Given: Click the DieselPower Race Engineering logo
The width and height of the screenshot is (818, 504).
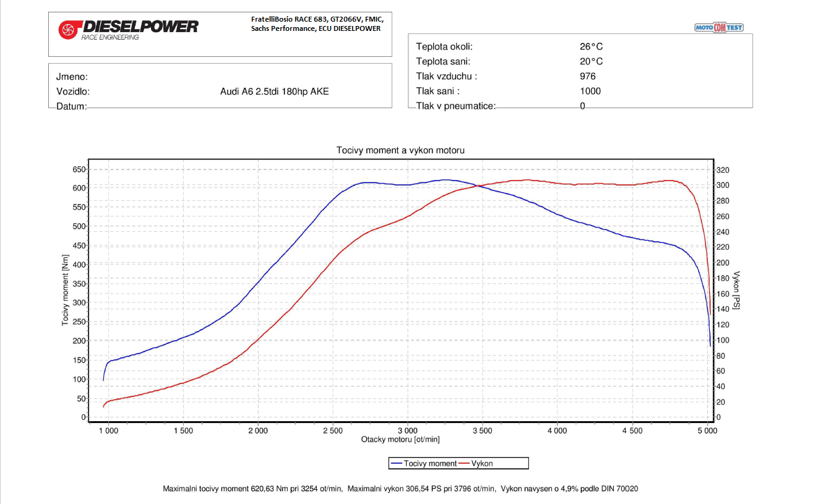Looking at the screenshot, I should click(x=129, y=29).
